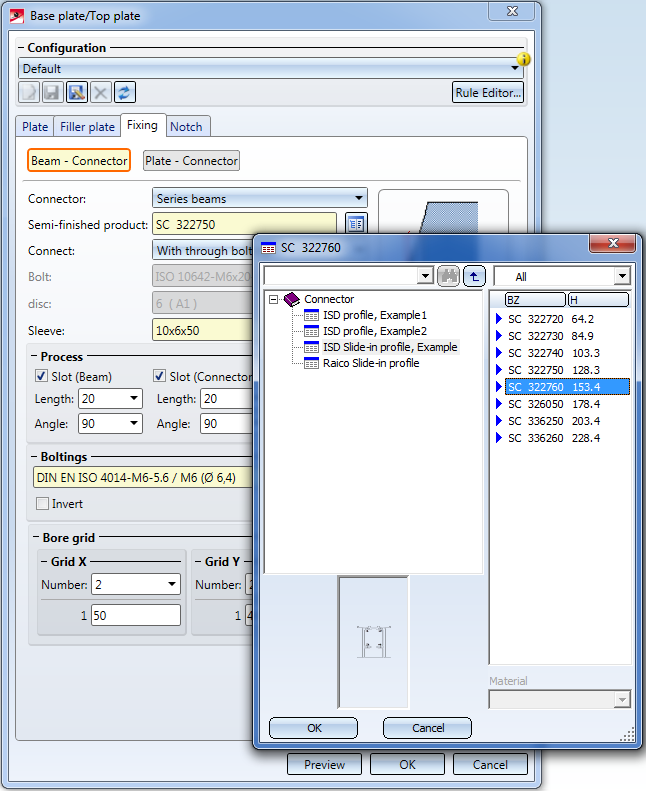Image resolution: width=646 pixels, height=791 pixels.
Task: Click the catalogue window title icon
Action: 268,248
